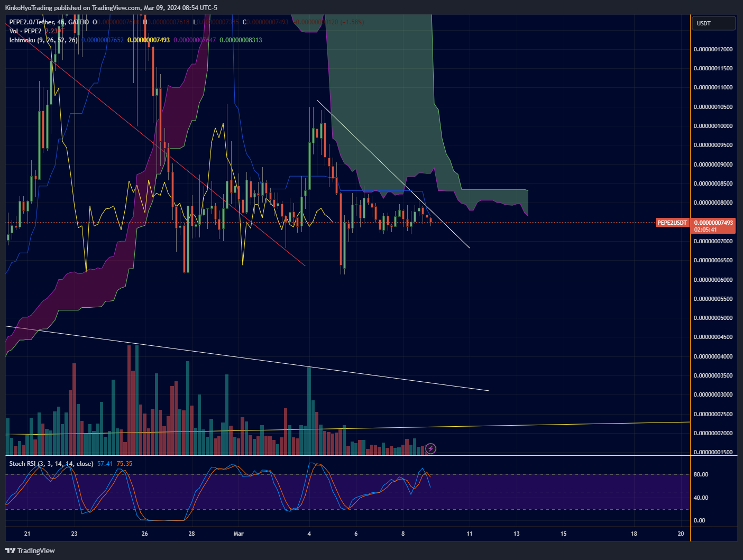
Task: Click the date label 26 on time axis
Action: coord(144,534)
